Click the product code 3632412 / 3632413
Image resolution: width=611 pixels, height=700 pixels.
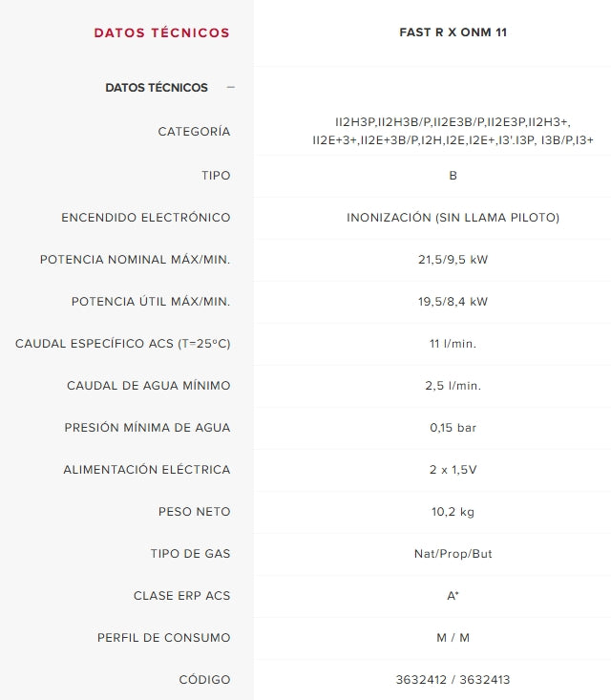coord(453,679)
